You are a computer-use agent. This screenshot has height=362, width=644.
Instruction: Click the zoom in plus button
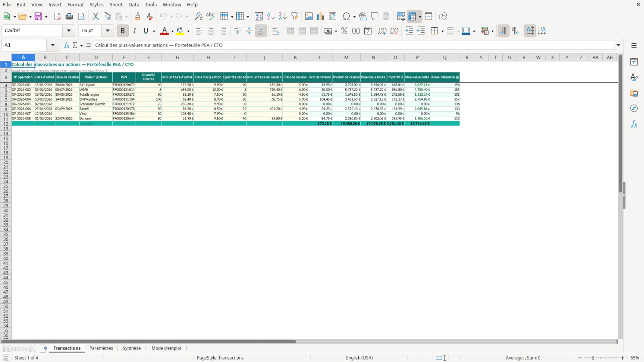click(x=622, y=358)
